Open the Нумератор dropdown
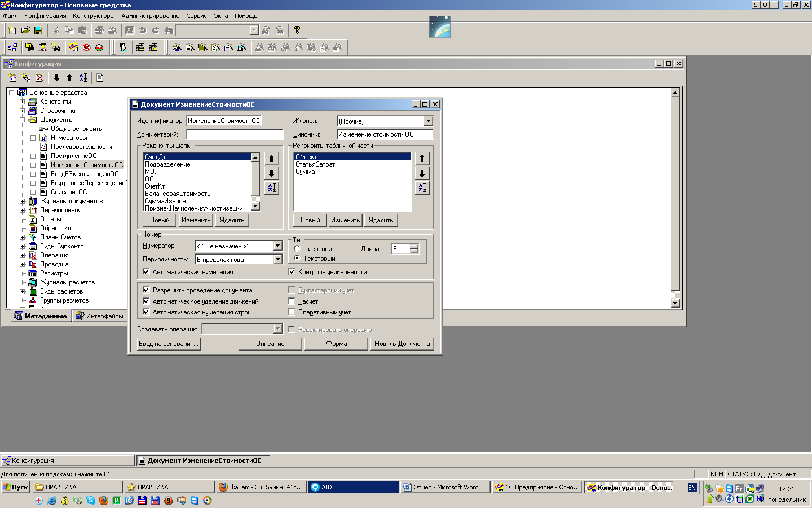The image size is (812, 508). 277,246
